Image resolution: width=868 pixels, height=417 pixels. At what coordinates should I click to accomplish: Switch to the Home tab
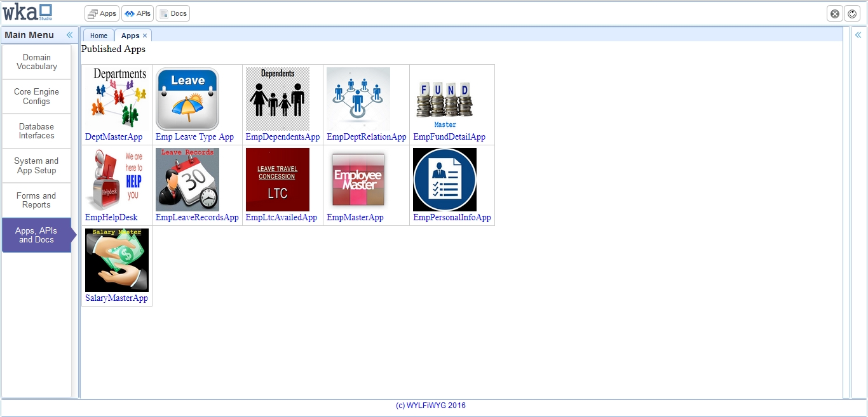coord(98,36)
